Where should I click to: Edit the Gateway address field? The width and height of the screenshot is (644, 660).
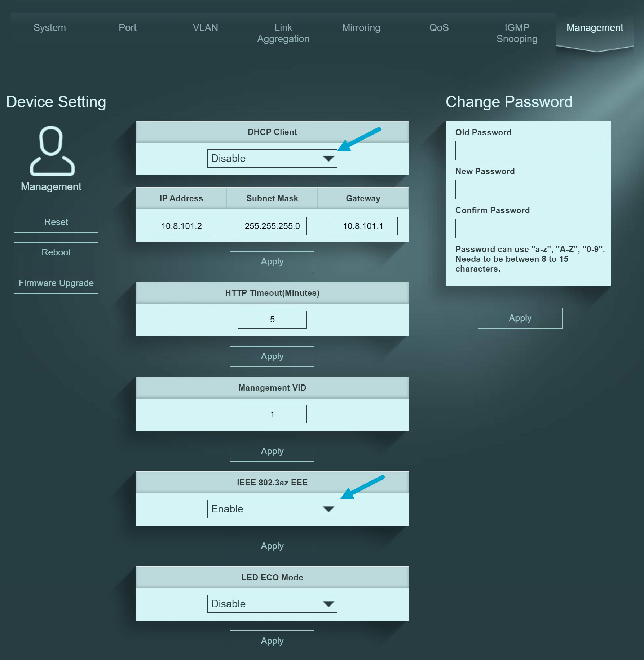[x=362, y=226]
